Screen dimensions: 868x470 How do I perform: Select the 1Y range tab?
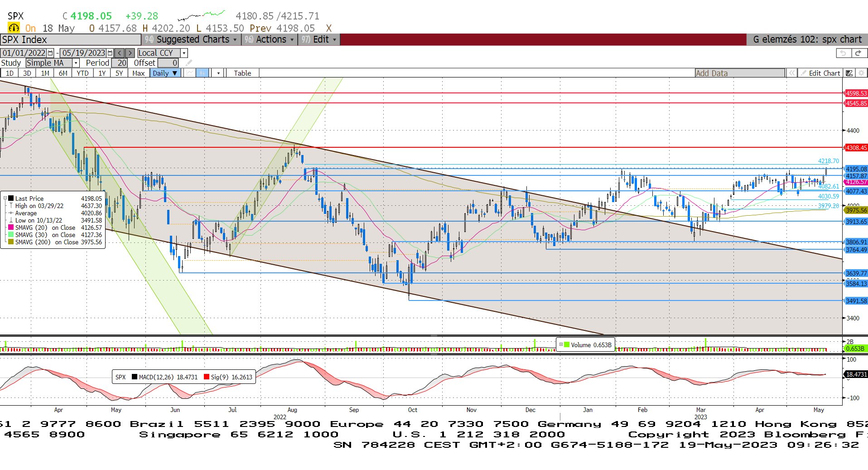102,73
